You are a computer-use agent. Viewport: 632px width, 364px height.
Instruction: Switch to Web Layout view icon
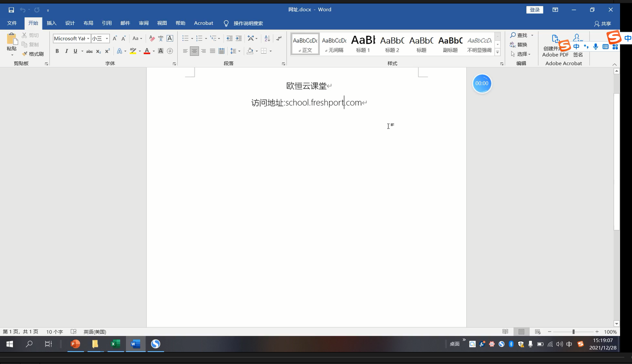click(x=538, y=332)
